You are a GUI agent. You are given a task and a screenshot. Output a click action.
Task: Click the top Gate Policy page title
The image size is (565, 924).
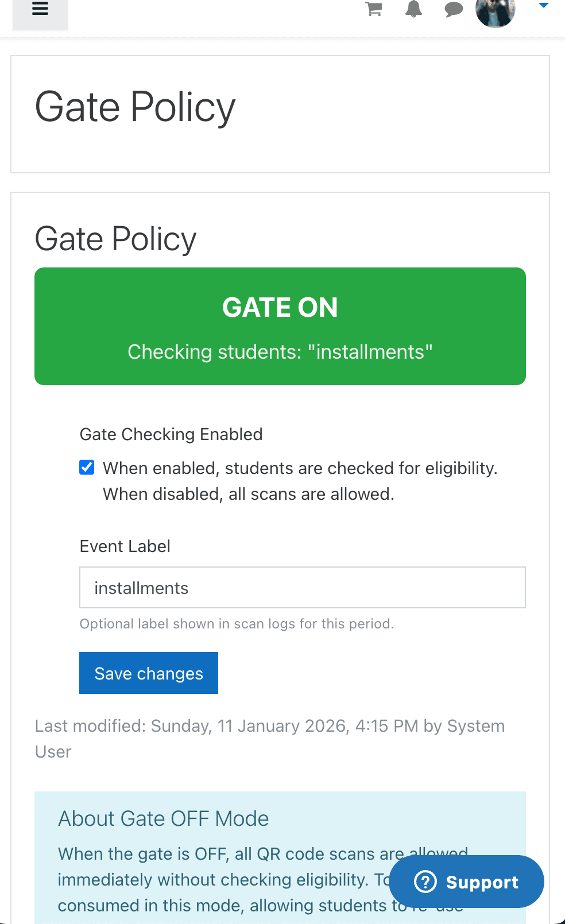pyautogui.click(x=135, y=107)
